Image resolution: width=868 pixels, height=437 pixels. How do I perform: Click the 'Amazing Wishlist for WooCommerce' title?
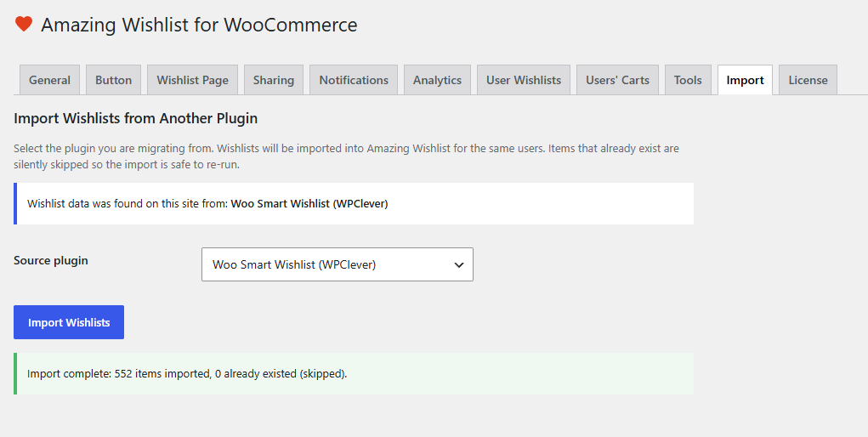[x=199, y=25]
